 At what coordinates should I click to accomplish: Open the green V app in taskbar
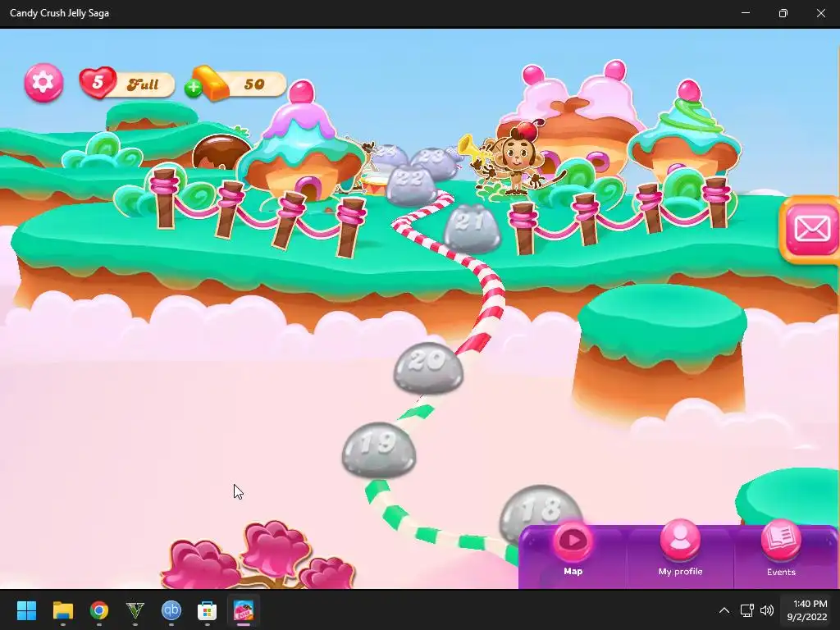click(x=135, y=610)
